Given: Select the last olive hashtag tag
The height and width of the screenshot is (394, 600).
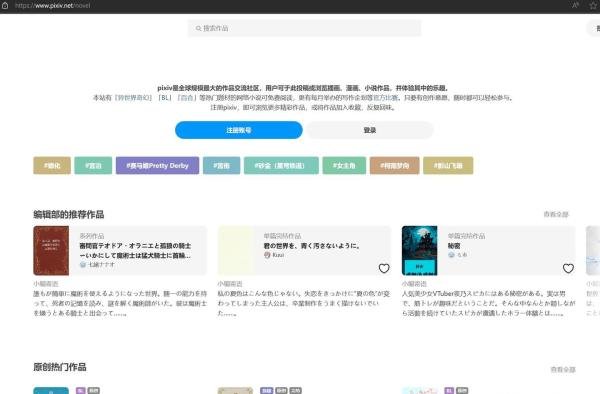Looking at the screenshot, I should pos(448,166).
